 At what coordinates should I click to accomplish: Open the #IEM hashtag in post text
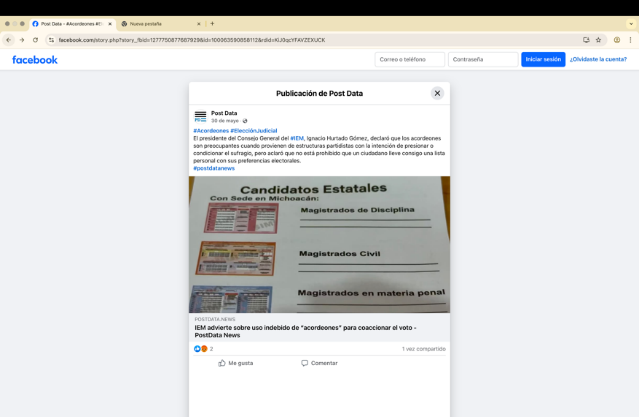(297, 138)
